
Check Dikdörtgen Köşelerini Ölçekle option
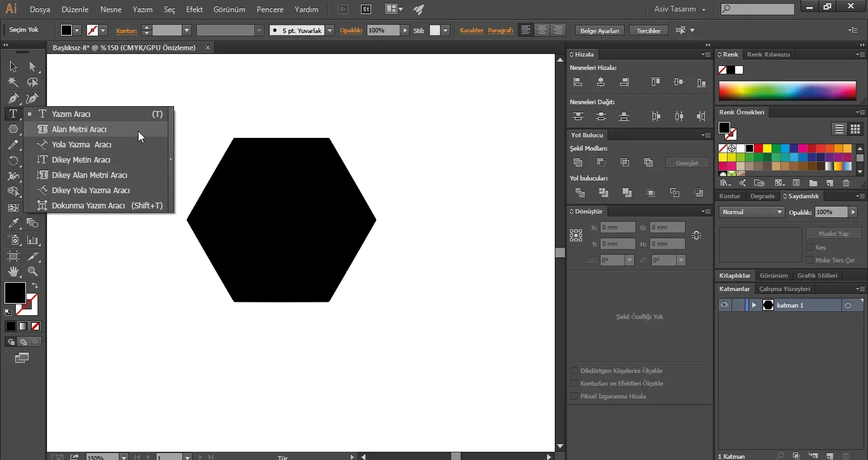click(x=574, y=370)
